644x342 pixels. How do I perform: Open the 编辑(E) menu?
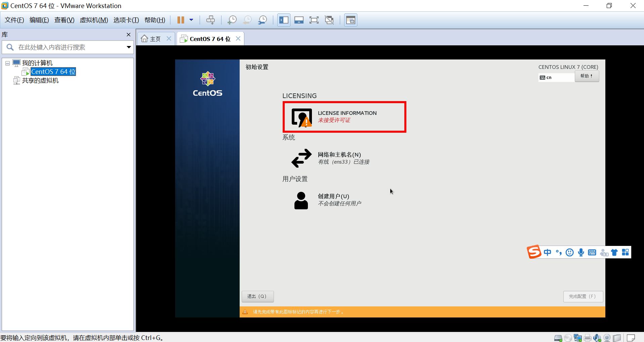tap(39, 20)
